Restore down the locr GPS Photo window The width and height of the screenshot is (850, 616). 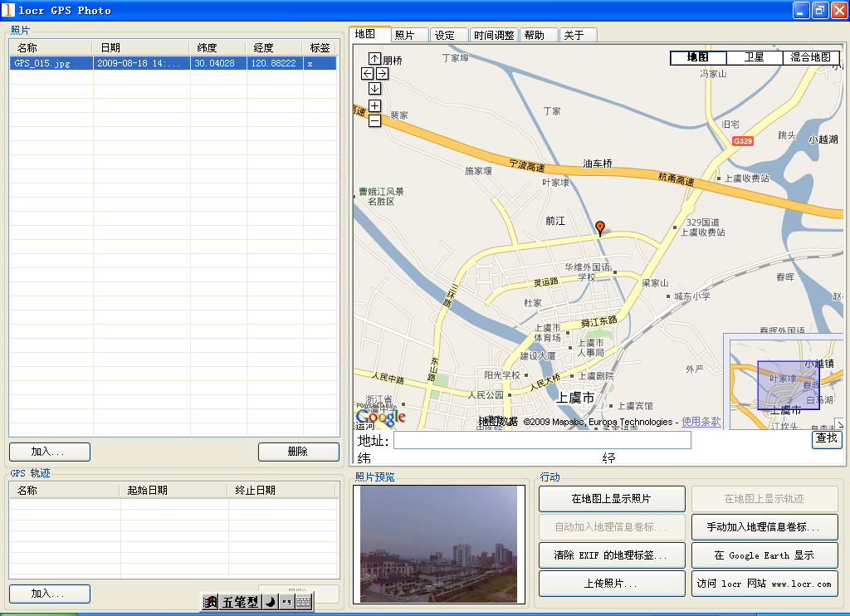point(820,10)
